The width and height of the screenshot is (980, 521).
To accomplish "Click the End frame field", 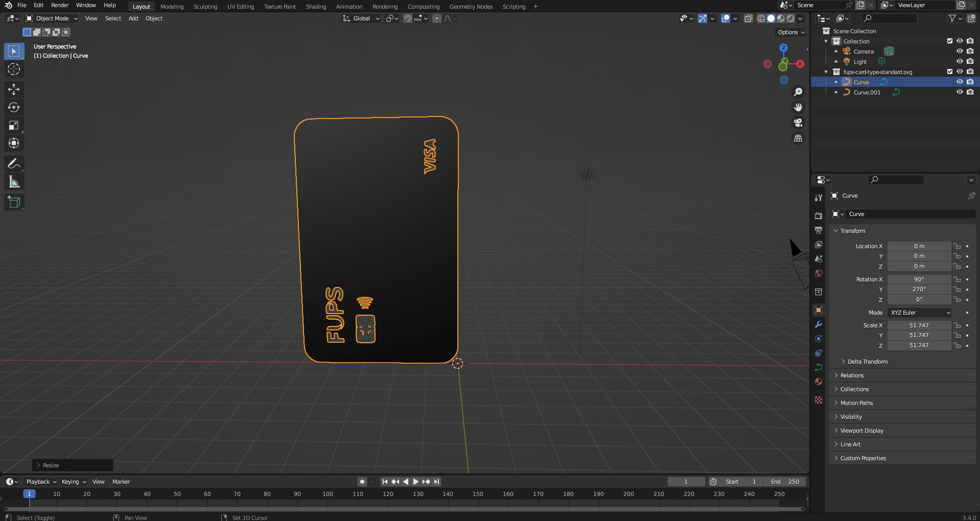I will (x=785, y=482).
